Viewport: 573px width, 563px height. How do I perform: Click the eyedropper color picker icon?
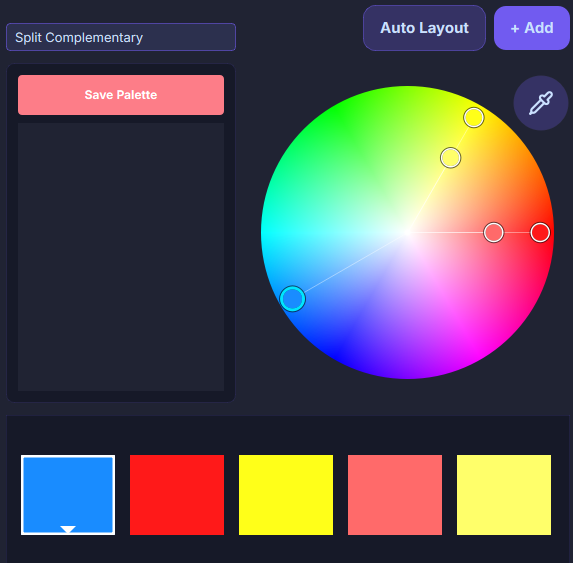pyautogui.click(x=541, y=103)
